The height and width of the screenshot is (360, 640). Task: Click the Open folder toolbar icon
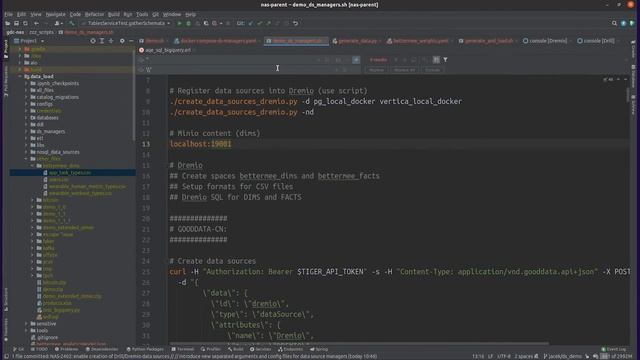(7, 23)
